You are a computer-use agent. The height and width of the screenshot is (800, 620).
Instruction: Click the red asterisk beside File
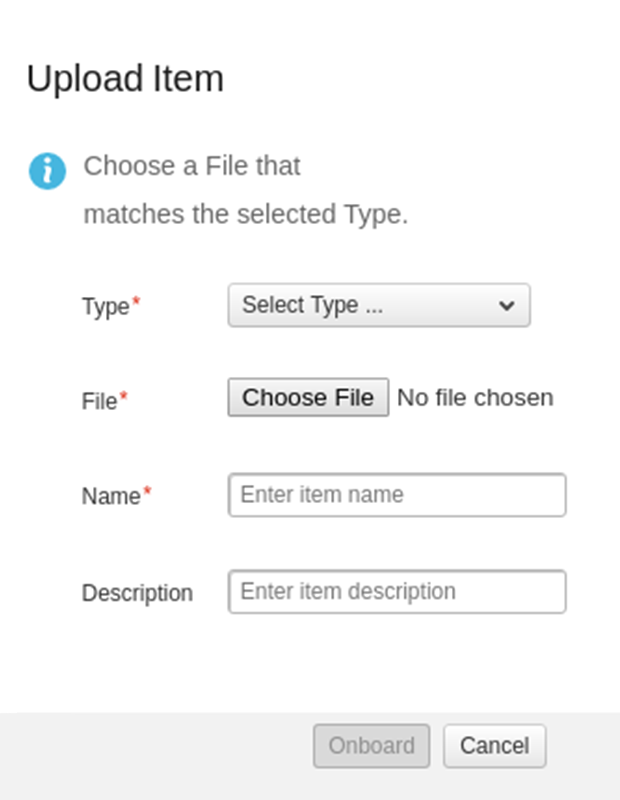click(x=124, y=397)
